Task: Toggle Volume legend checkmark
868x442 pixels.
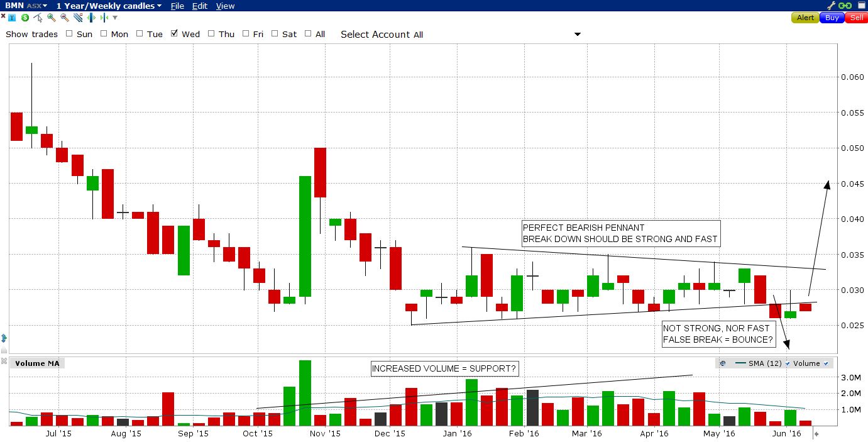Action: (825, 363)
